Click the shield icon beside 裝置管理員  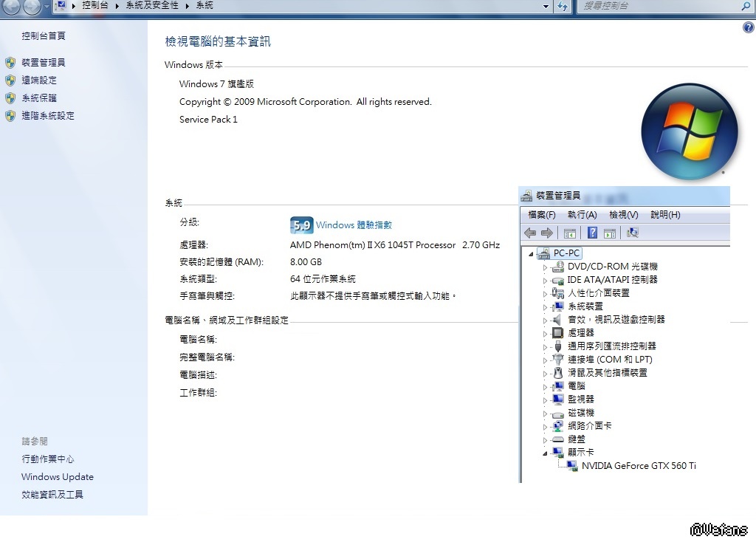click(10, 63)
